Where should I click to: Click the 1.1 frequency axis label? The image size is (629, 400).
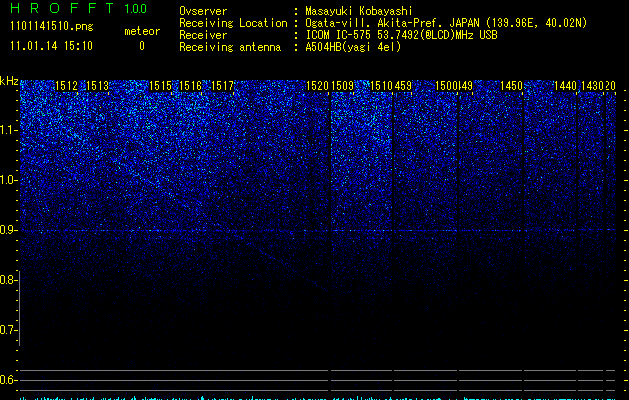(8, 130)
